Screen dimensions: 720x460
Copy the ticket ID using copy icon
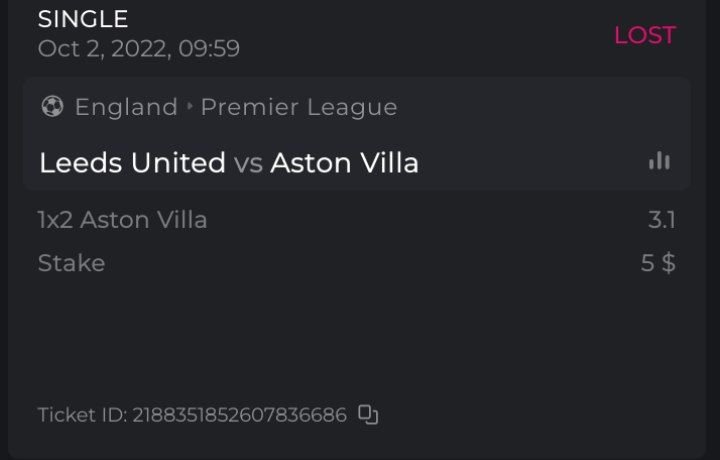(369, 415)
